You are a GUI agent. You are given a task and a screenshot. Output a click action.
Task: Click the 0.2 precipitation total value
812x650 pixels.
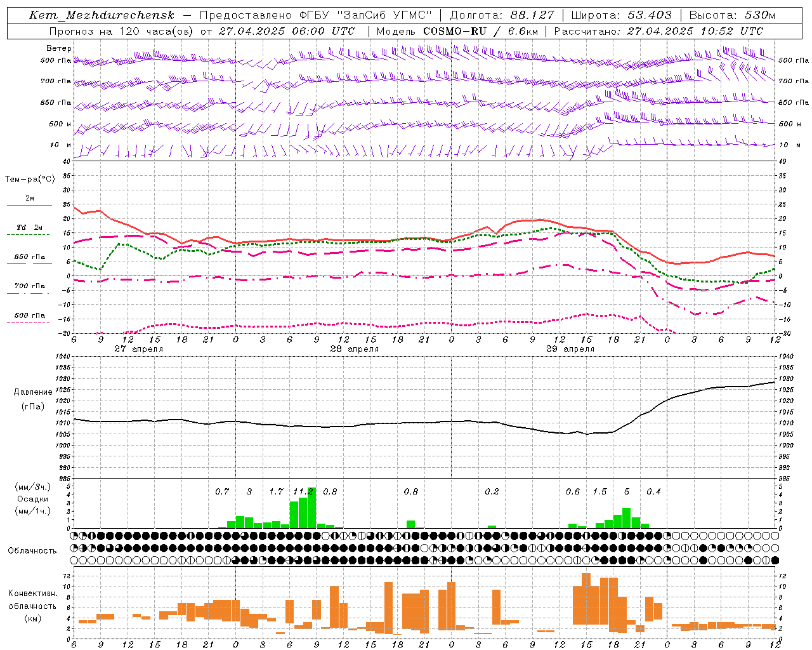pyautogui.click(x=492, y=492)
